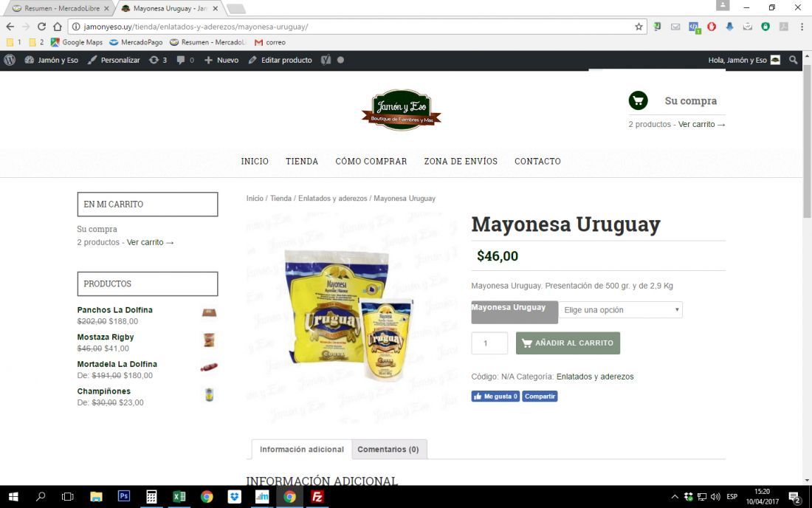The image size is (812, 508).
Task: Click Ver carrito link in sidebar
Action: coord(150,242)
